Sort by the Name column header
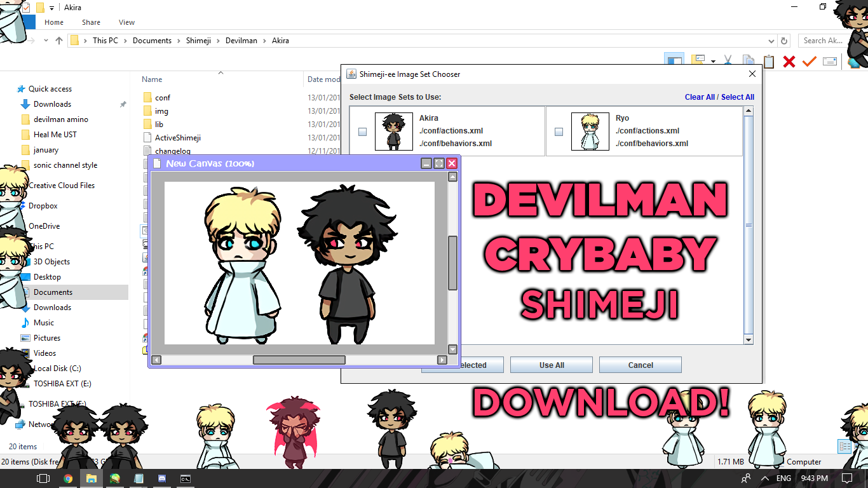This screenshot has width=868, height=488. (152, 79)
